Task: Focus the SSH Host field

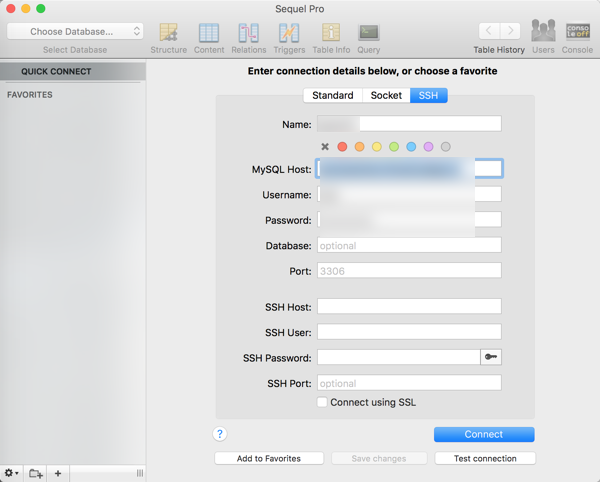Action: coord(409,306)
